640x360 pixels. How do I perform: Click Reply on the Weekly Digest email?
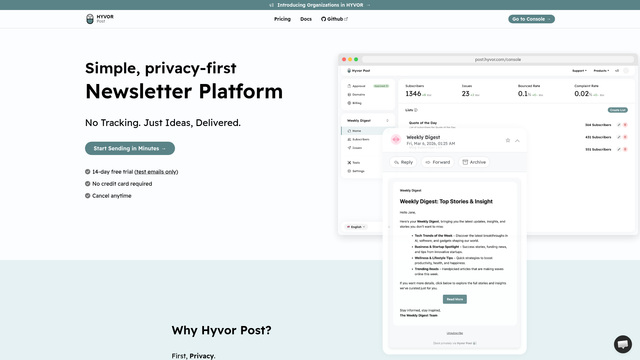(x=403, y=162)
